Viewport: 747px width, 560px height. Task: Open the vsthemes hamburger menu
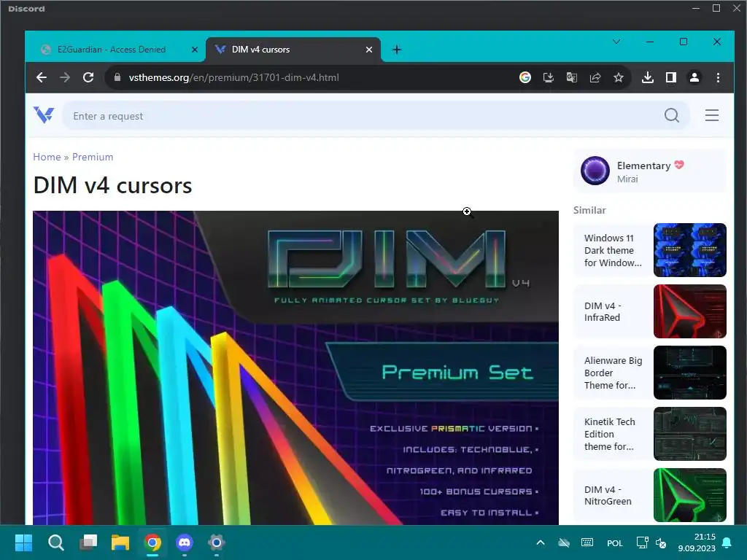click(x=712, y=115)
